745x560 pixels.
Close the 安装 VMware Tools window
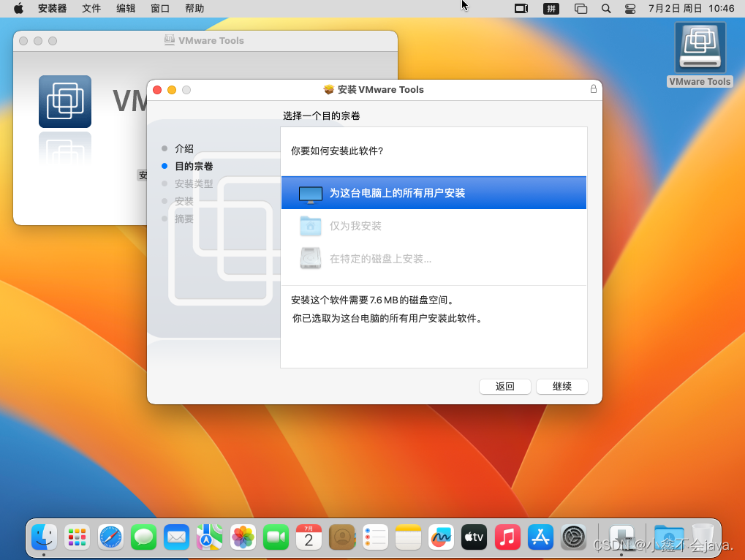[x=157, y=90]
